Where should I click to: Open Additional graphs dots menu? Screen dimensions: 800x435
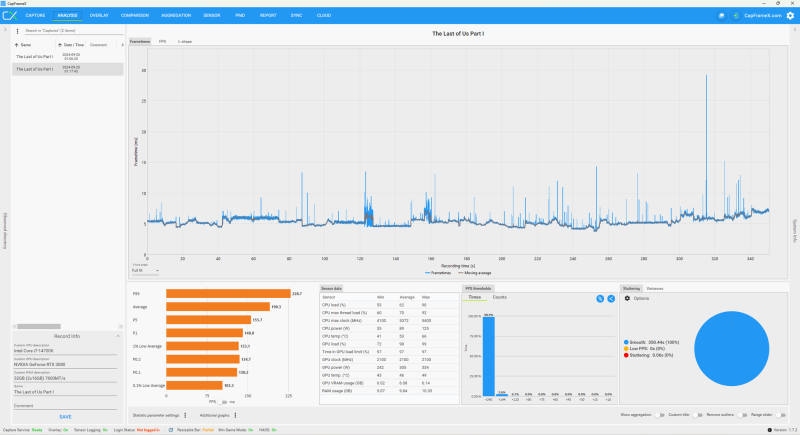coord(235,415)
